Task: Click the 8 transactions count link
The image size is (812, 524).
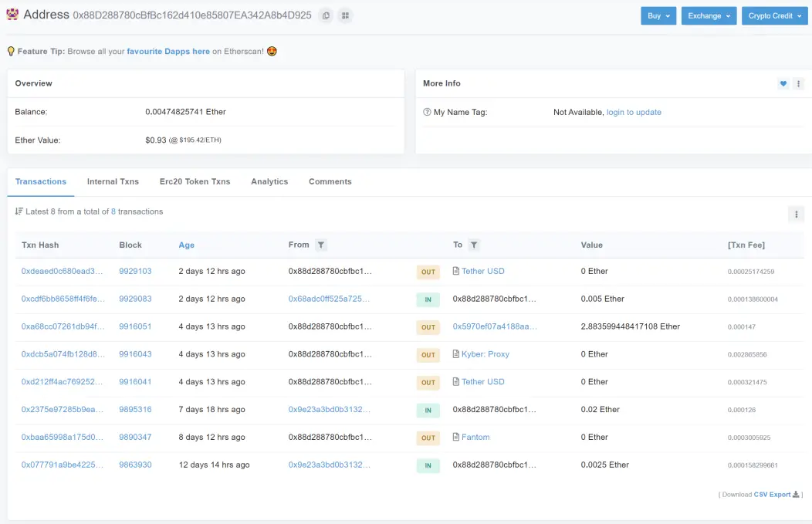Action: pyautogui.click(x=113, y=211)
